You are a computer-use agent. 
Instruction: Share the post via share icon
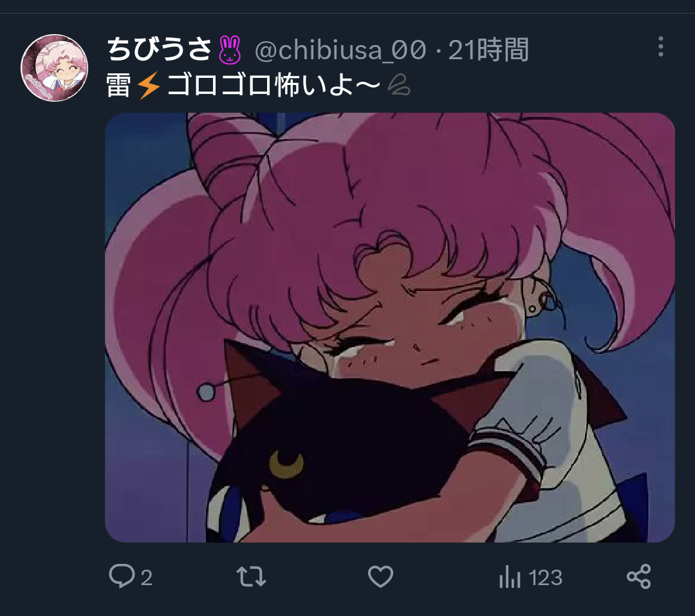coord(639,577)
